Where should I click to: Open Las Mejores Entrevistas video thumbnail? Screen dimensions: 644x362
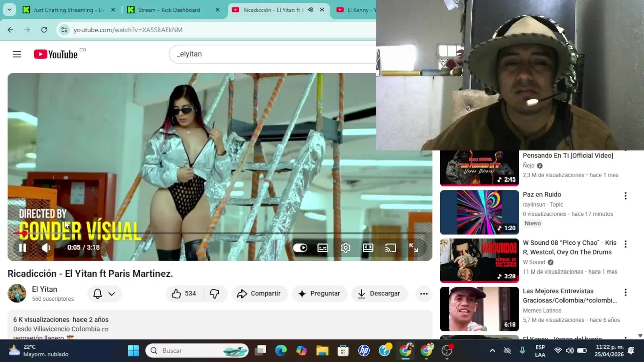[479, 309]
